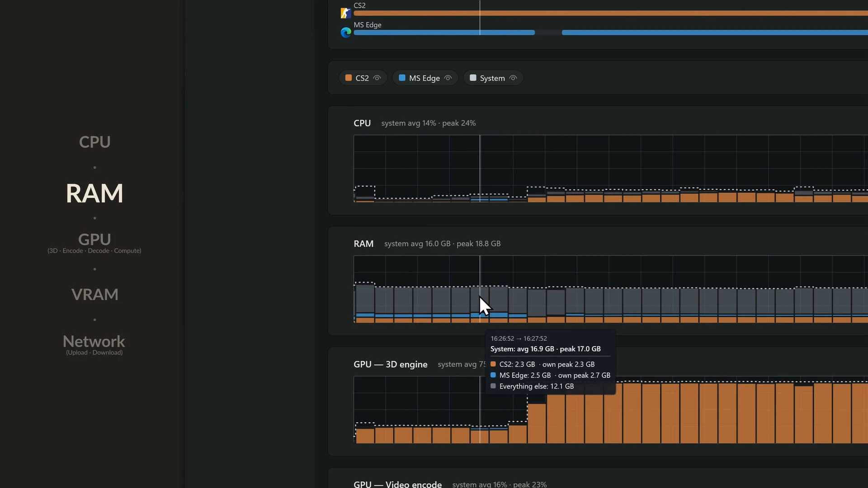The width and height of the screenshot is (868, 488).
Task: Click the RAM chart title
Action: [363, 244]
